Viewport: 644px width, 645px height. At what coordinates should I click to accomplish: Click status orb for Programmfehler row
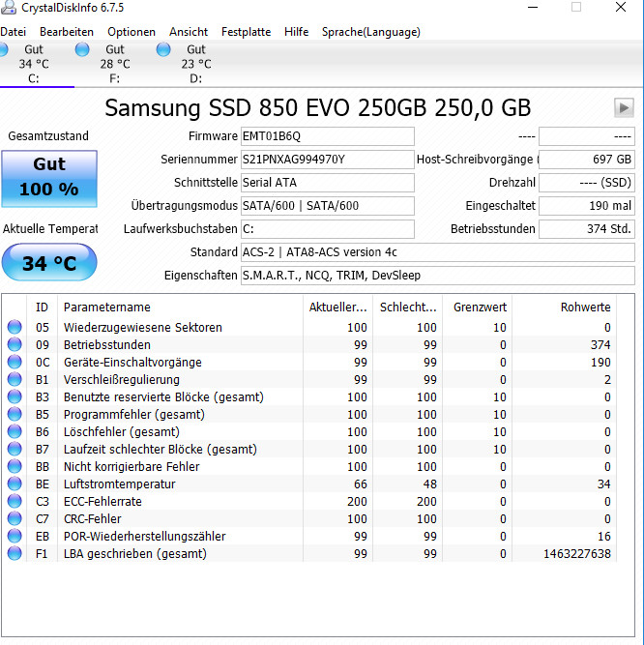(x=15, y=414)
